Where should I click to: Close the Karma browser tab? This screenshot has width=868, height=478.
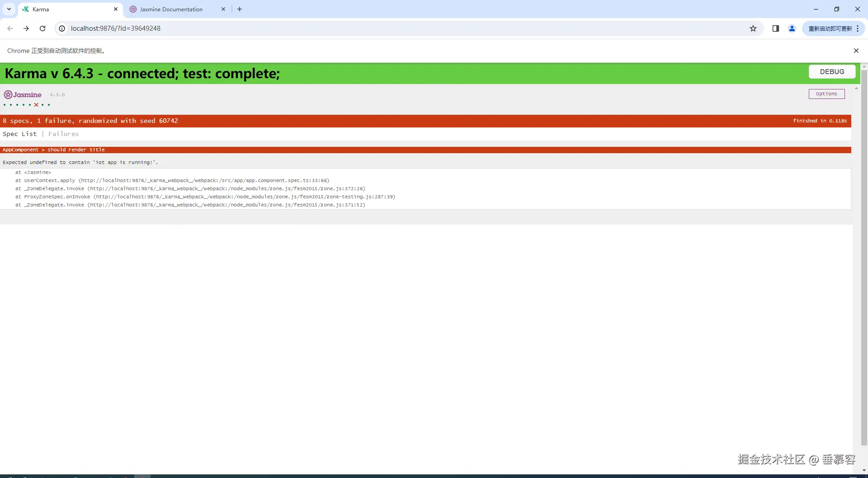tap(116, 9)
